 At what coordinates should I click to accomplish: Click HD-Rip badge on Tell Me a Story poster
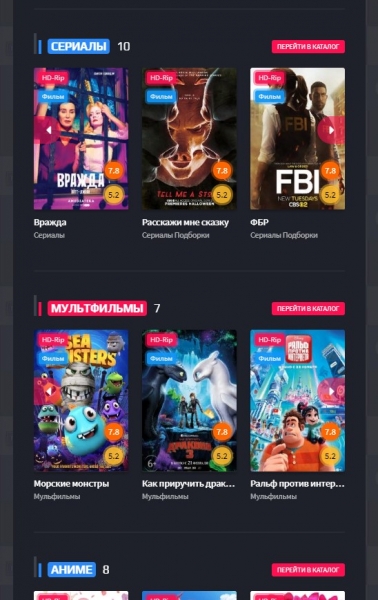point(161,78)
